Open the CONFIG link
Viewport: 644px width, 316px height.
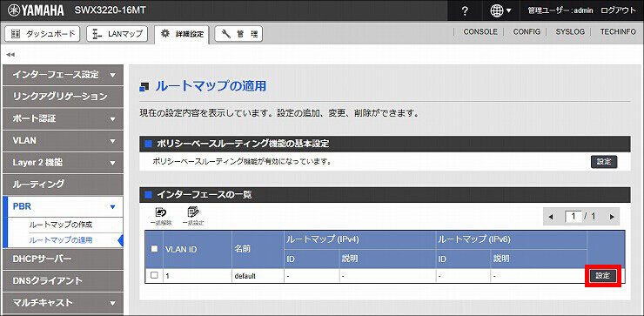(x=527, y=31)
